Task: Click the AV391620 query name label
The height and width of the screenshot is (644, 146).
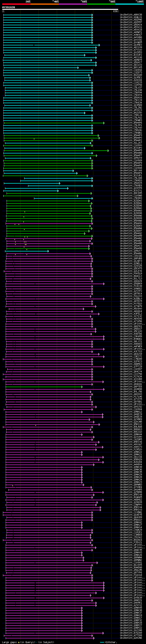Action: [8, 7]
